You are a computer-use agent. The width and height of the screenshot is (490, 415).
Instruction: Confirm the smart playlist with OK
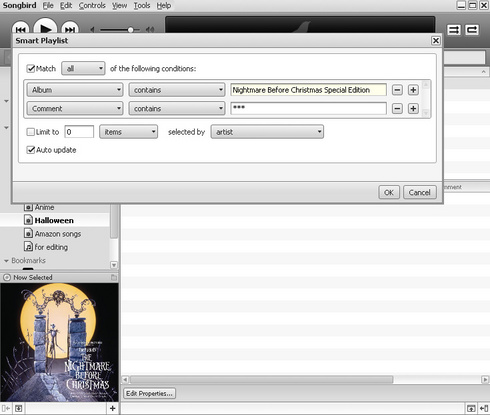click(389, 192)
